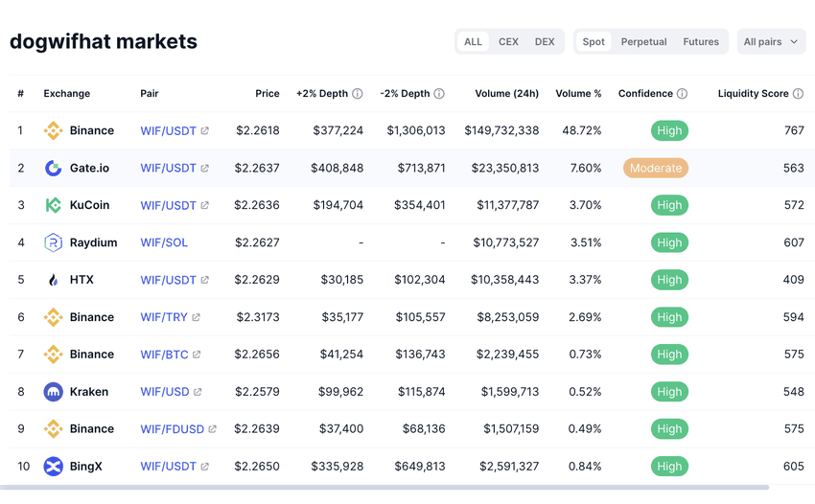
Task: Click the BingX exchange logo icon
Action: 54,467
